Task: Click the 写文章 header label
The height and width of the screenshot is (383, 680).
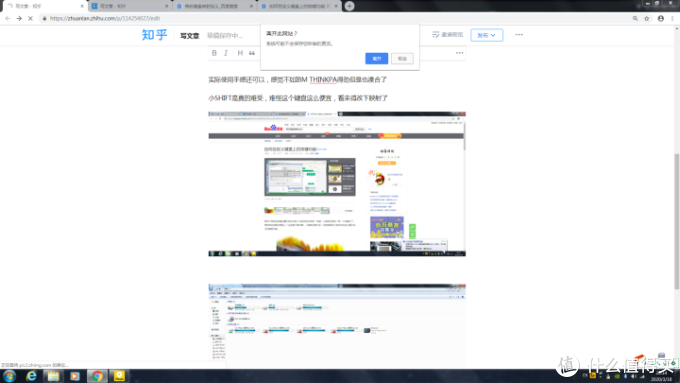Action: 190,36
